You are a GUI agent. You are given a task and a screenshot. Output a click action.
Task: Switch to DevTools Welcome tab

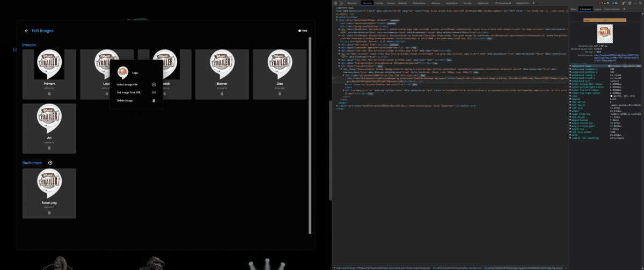click(x=352, y=3)
